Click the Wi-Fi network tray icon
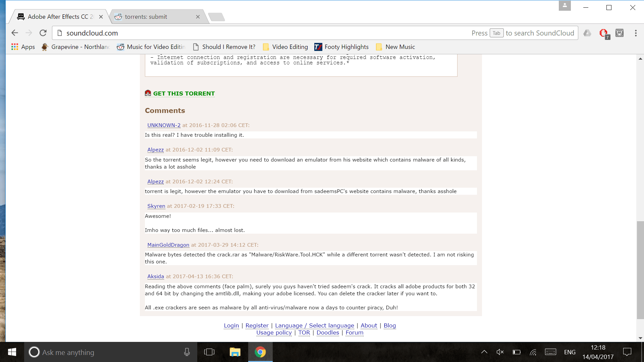This screenshot has height=362, width=644. point(533,352)
